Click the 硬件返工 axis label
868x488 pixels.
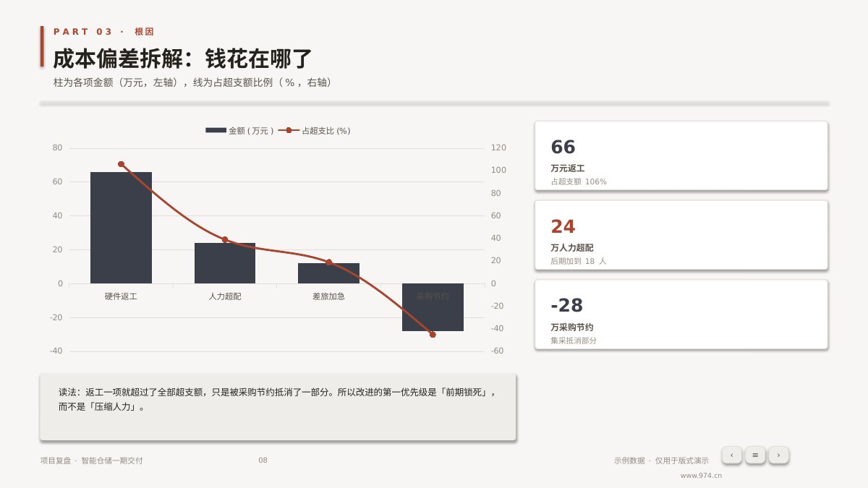[x=121, y=296]
